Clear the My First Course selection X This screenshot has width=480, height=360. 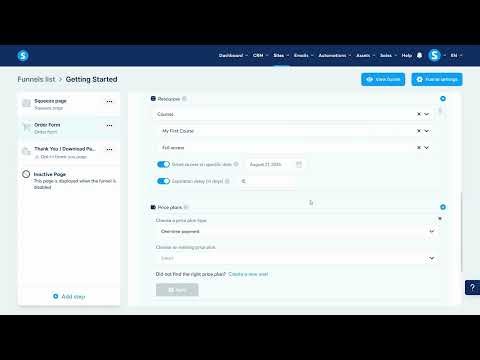click(419, 131)
